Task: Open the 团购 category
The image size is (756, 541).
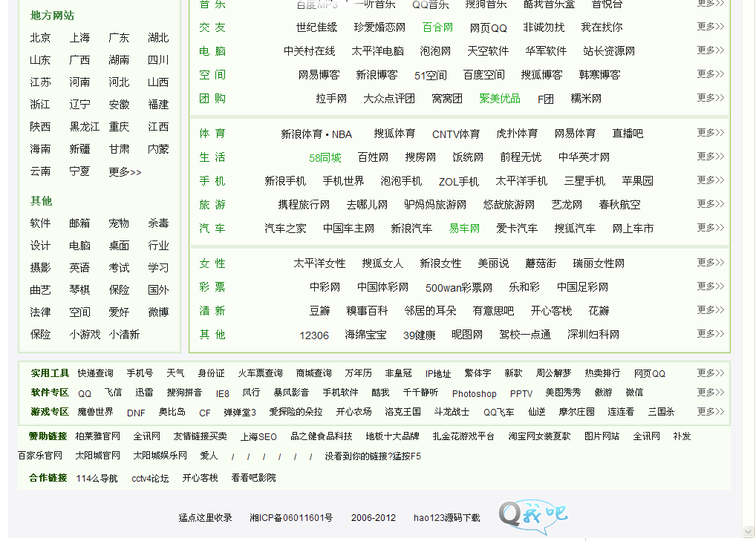Action: [212, 98]
